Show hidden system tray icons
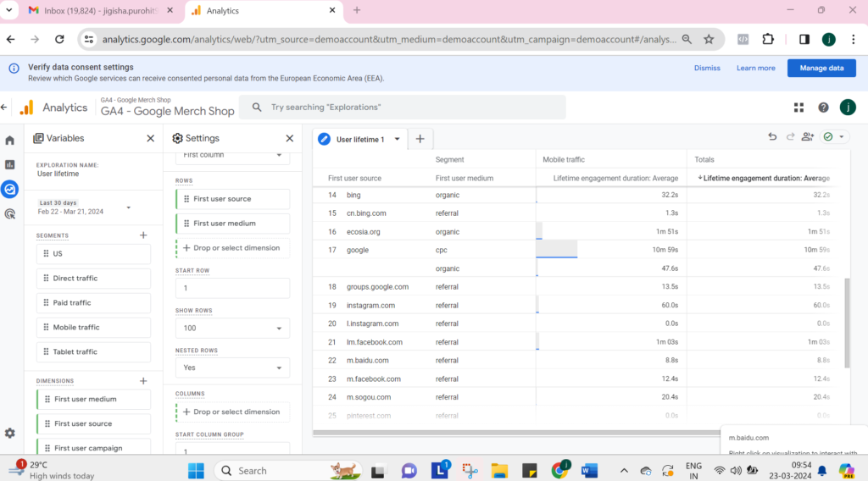The image size is (868, 481). pos(624,471)
